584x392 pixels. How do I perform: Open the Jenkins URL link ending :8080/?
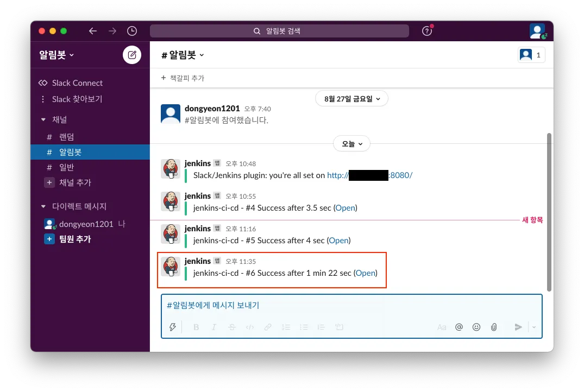[369, 175]
